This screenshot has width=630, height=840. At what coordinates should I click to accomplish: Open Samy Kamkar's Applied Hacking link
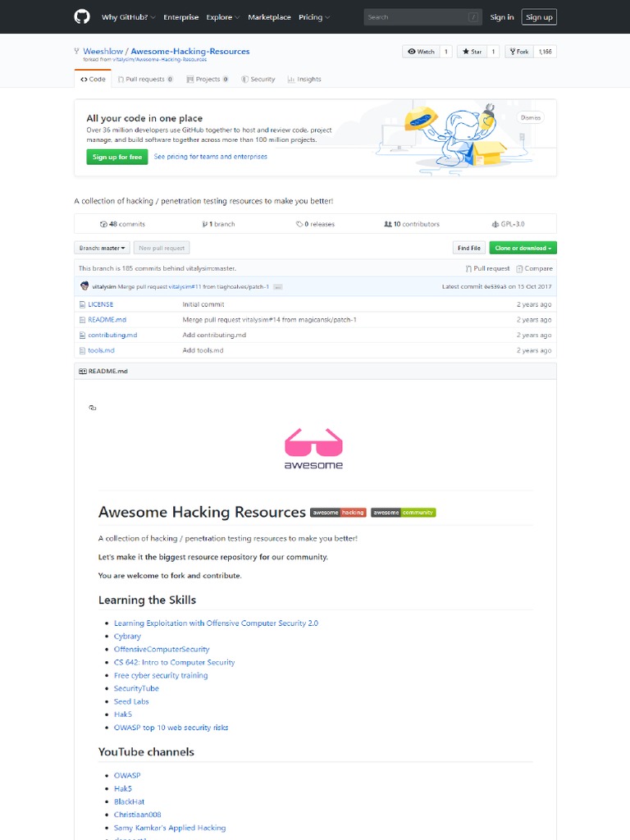[169, 828]
